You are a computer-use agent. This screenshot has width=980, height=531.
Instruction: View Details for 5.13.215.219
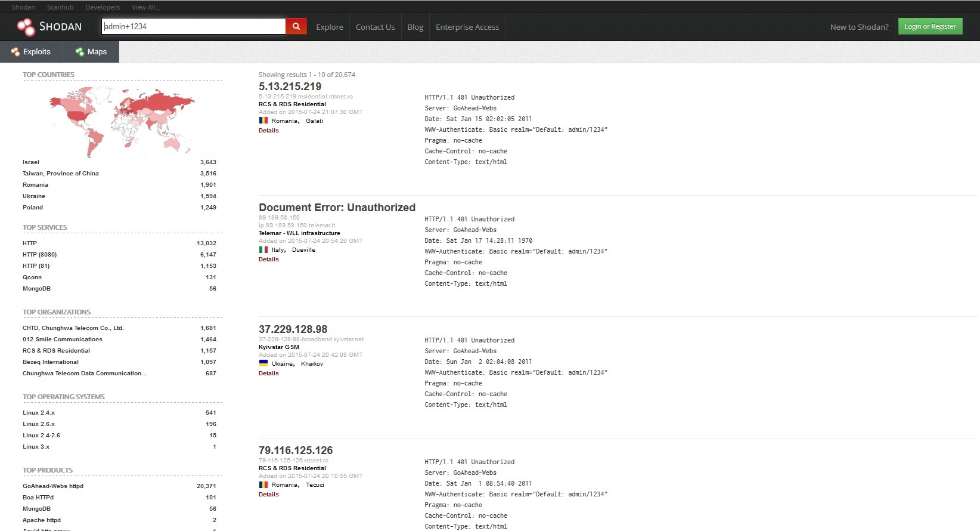(269, 130)
